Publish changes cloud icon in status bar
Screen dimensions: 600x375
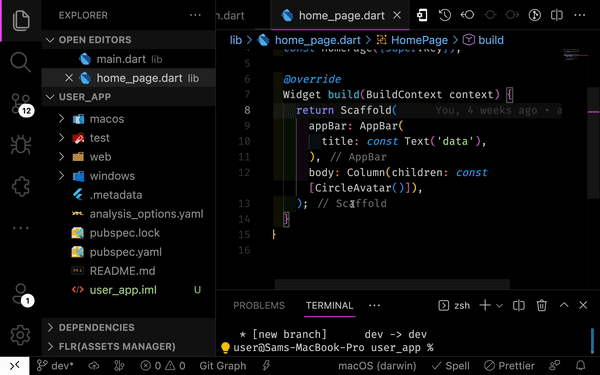coord(94,366)
